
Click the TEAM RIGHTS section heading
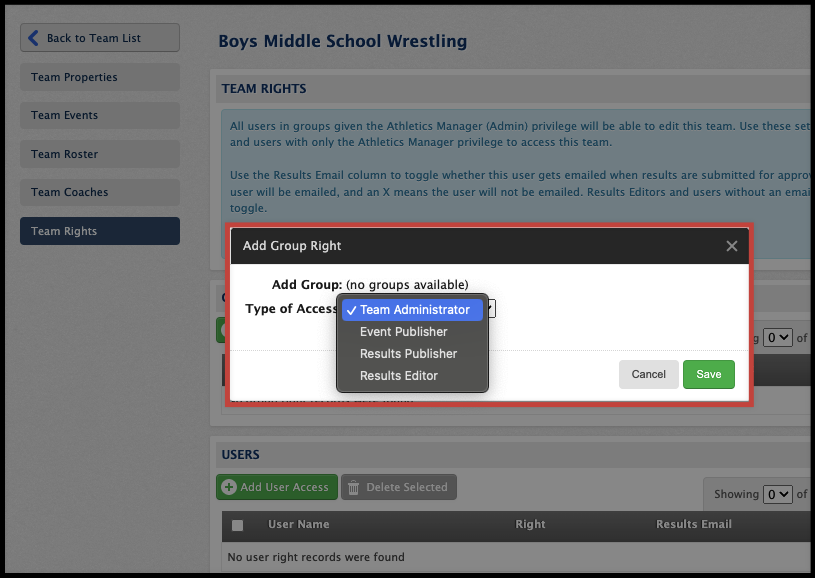click(x=264, y=89)
